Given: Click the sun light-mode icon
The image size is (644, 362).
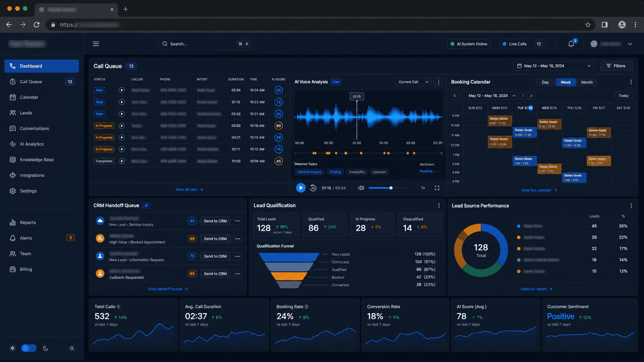Looking at the screenshot, I should (x=13, y=348).
